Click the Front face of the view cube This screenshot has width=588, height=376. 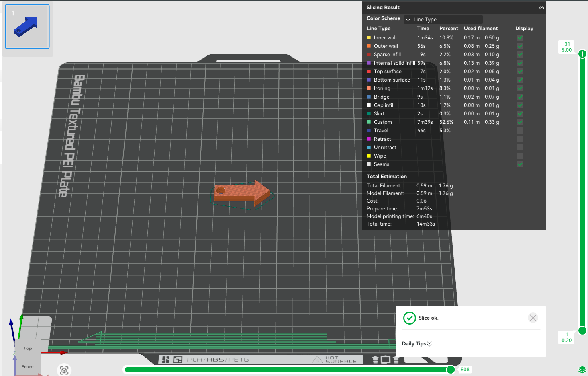point(28,366)
